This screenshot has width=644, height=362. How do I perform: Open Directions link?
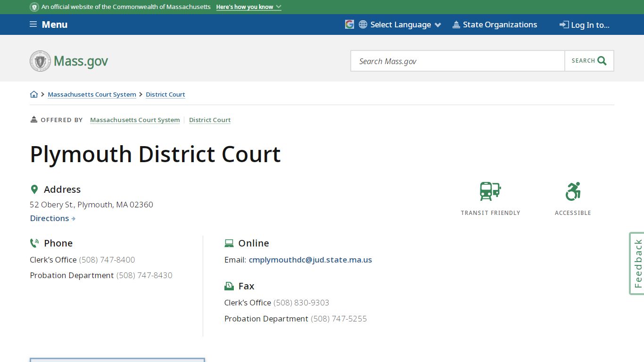point(53,218)
